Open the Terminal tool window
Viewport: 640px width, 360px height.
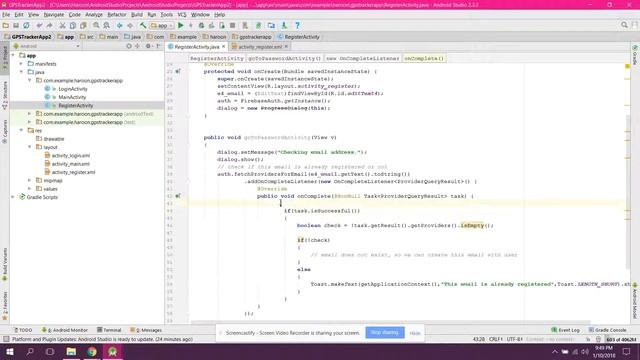tap(109, 330)
